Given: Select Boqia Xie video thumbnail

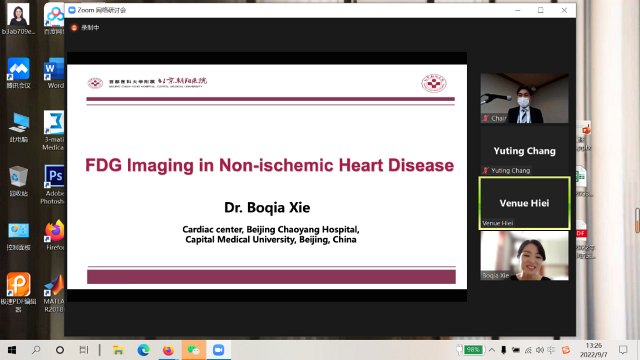Looking at the screenshot, I should point(524,256).
